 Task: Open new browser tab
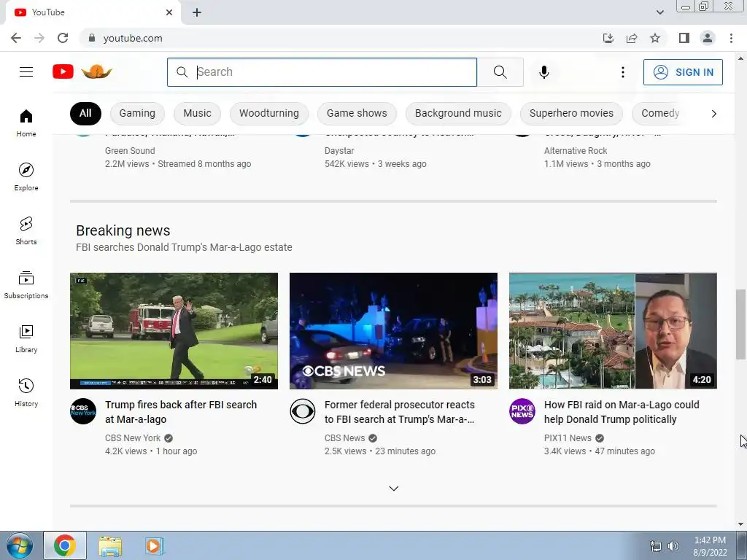click(197, 12)
